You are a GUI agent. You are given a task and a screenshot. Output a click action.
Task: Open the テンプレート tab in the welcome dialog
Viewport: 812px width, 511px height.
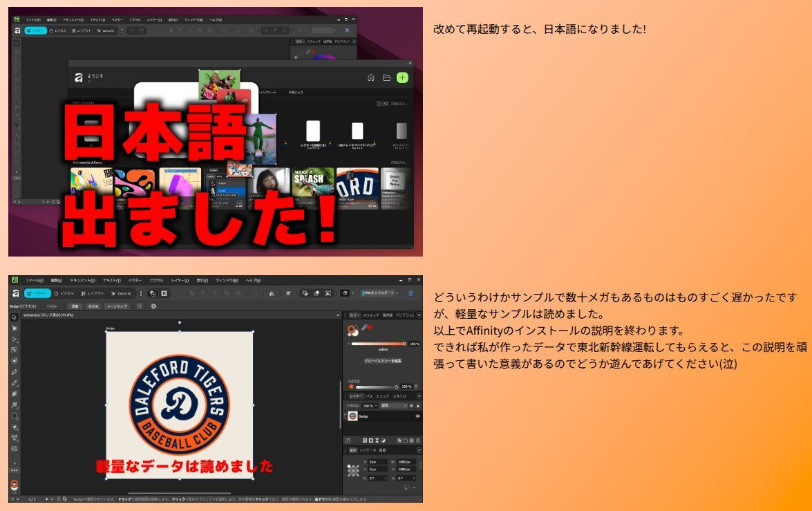tap(268, 92)
